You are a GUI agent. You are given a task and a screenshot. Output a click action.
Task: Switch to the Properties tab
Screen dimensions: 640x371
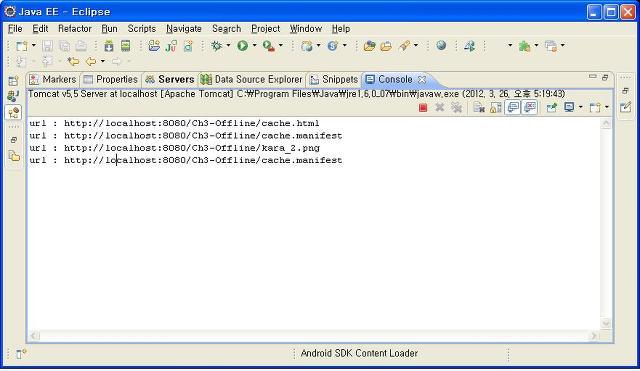111,79
